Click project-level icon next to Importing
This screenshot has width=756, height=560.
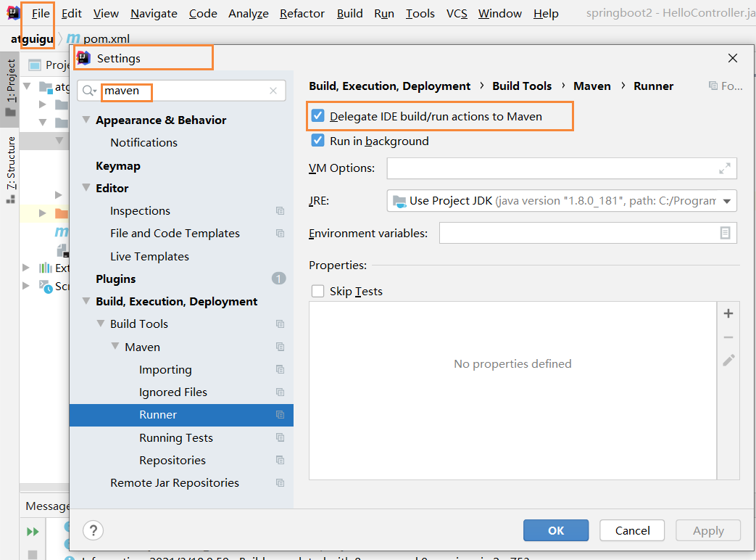point(280,369)
